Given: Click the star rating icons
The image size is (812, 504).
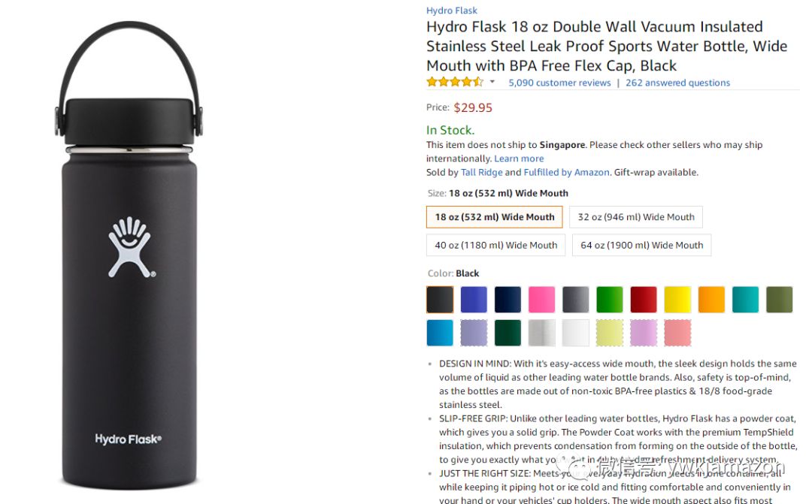Looking at the screenshot, I should 455,82.
